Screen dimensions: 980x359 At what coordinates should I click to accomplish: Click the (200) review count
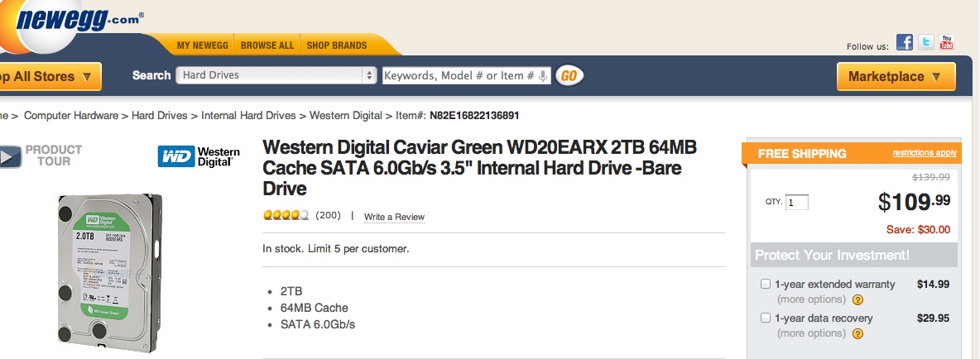328,215
